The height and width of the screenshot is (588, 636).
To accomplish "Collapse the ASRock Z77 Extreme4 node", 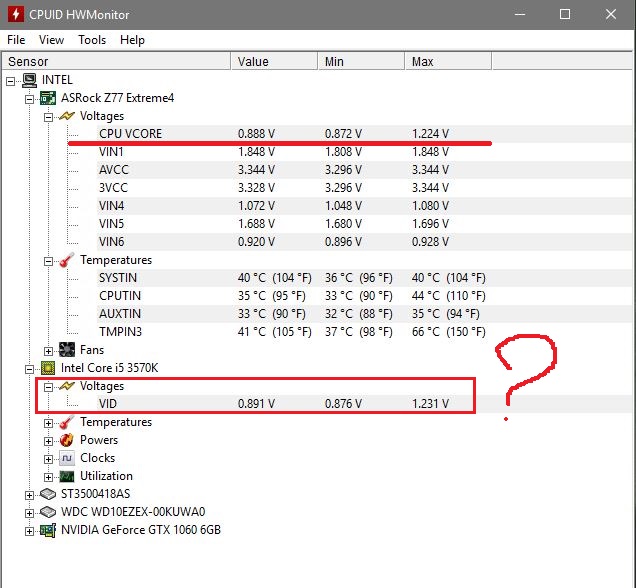I will click(29, 99).
